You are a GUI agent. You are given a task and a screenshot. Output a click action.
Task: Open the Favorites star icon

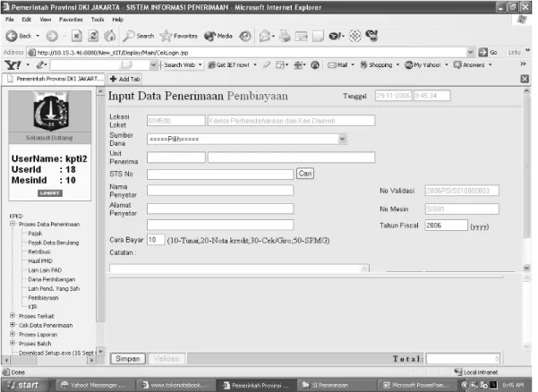pos(167,36)
